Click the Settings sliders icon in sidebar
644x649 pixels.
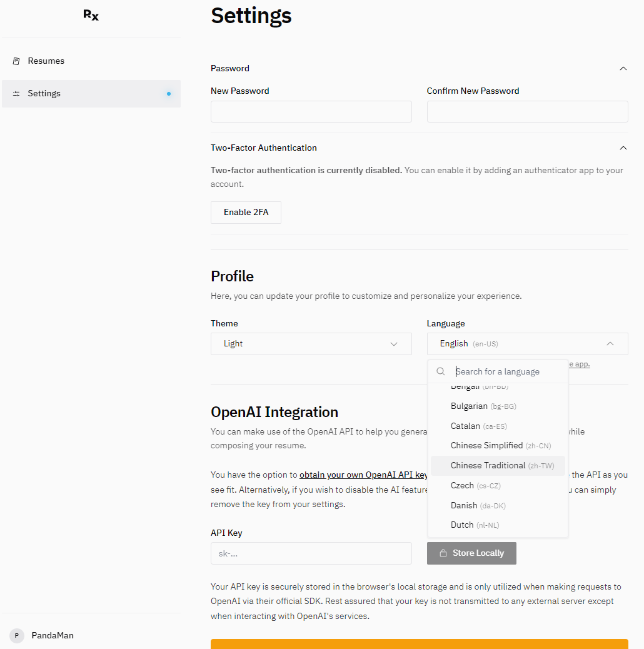16,94
